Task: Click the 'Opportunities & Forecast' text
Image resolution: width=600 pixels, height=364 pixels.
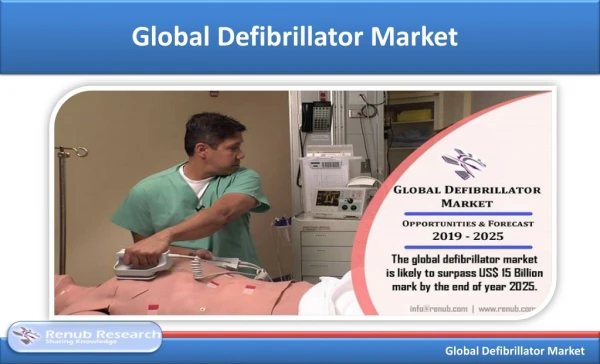Action: (x=468, y=224)
